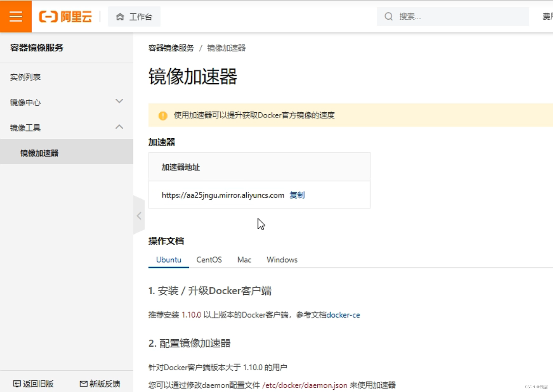This screenshot has height=392, width=553.
Task: Open 实例列表 in the sidebar
Action: pyautogui.click(x=25, y=77)
